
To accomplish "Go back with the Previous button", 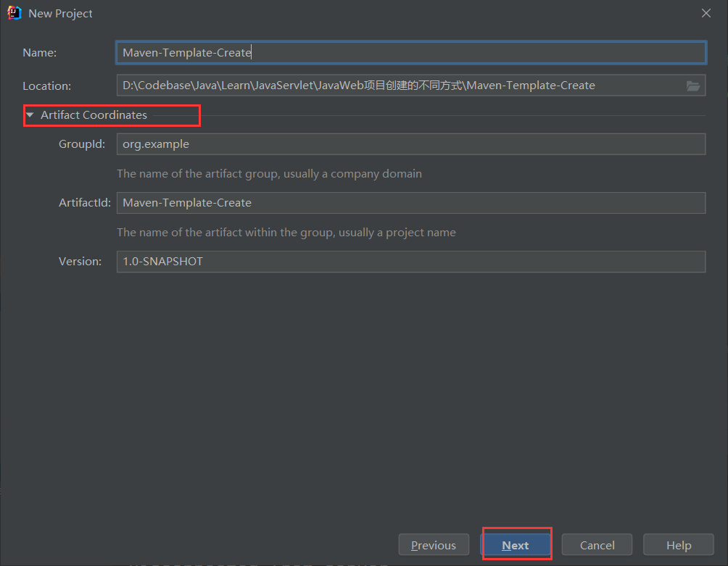I will pos(434,545).
